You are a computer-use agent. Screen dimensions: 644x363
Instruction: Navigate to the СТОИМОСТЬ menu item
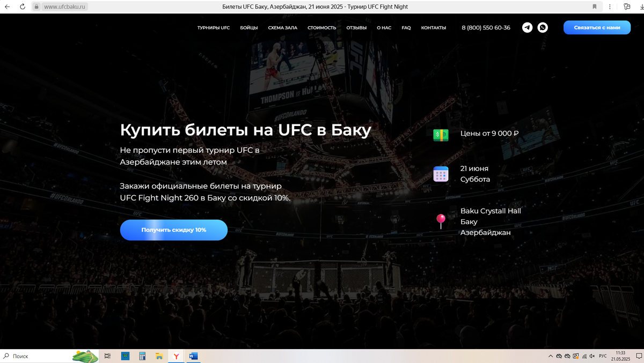point(321,28)
